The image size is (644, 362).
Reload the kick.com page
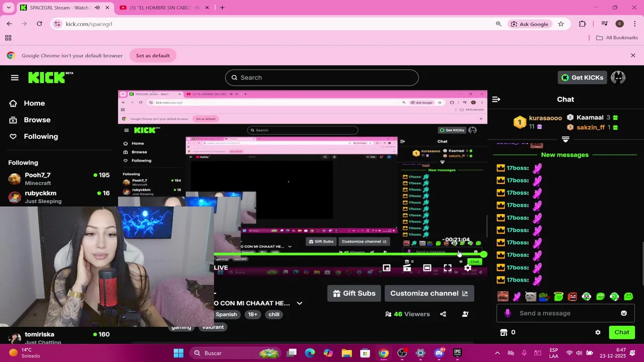point(39,24)
